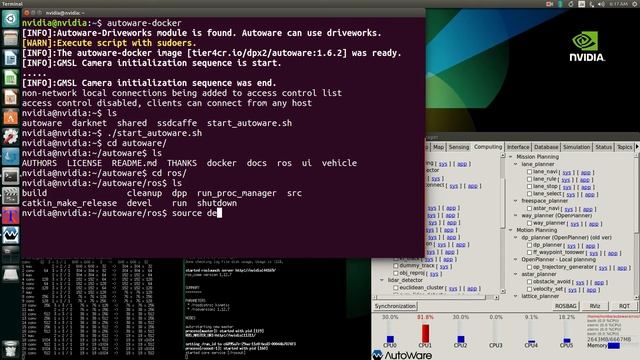Collapse the Mission Planning tree node
Viewport: 640px width, 360px height.
coord(511,157)
